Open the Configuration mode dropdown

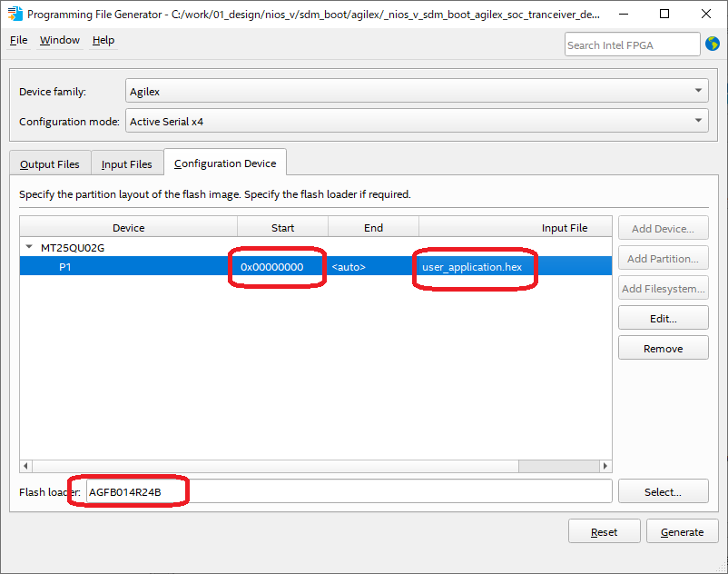pos(417,121)
